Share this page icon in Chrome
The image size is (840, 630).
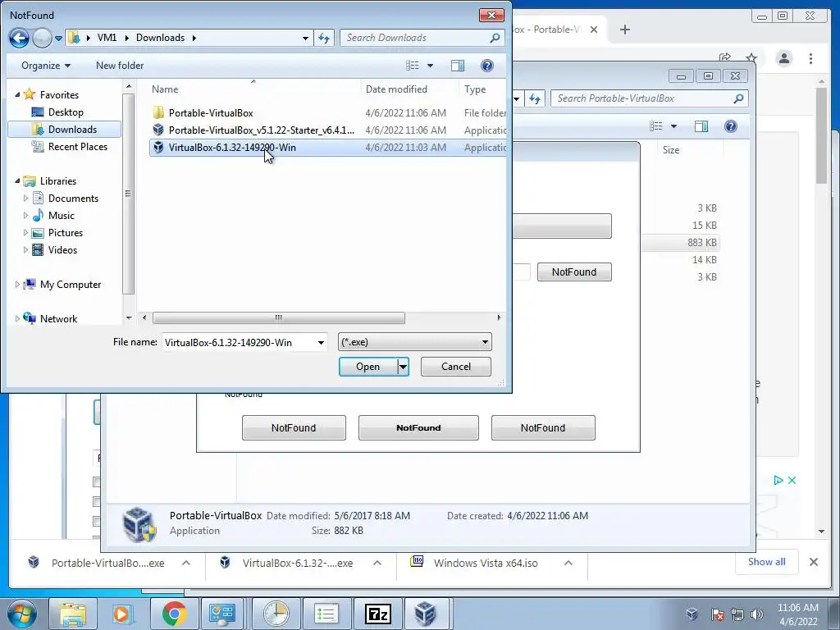[x=725, y=57]
